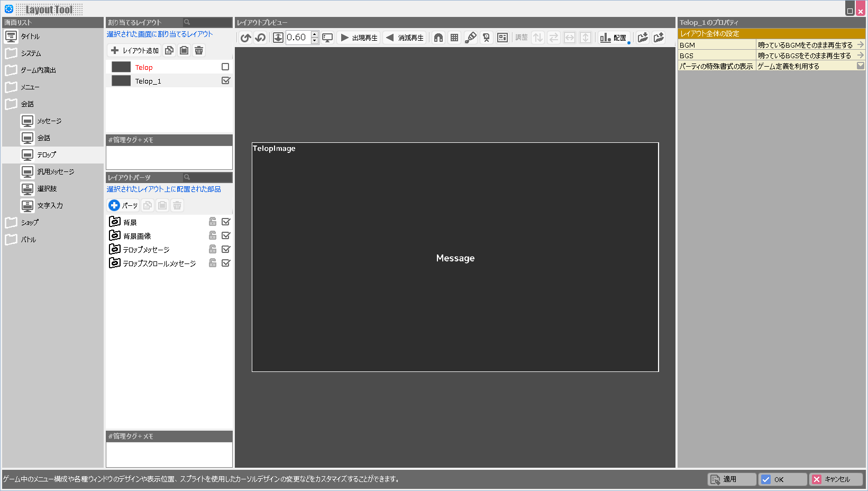
Task: Click the redo arrow in preview toolbar
Action: click(x=260, y=38)
